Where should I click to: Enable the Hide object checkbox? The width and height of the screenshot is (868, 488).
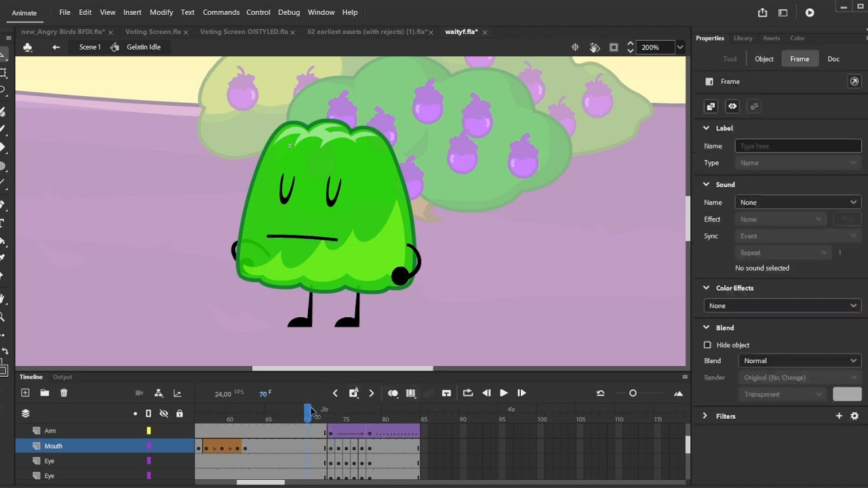pos(707,345)
